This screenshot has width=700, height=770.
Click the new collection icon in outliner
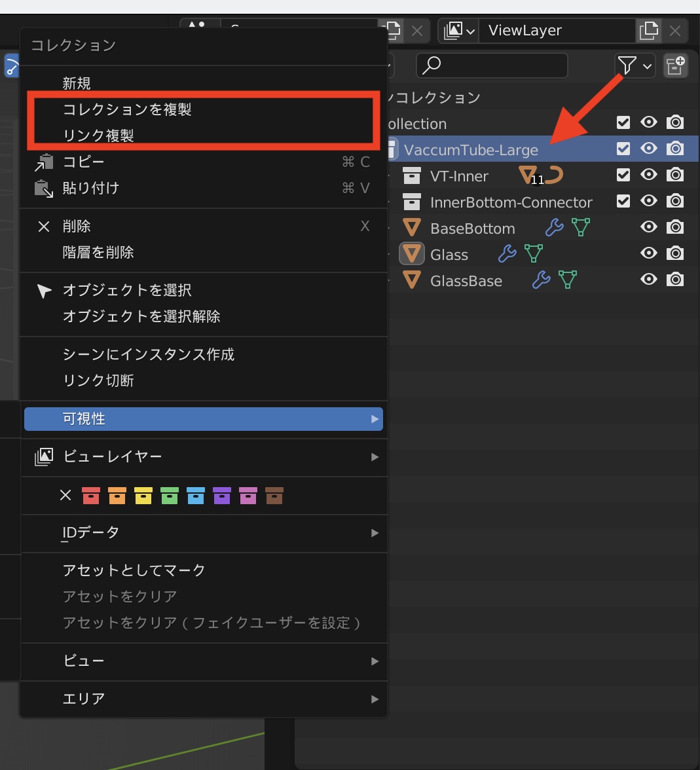675,65
